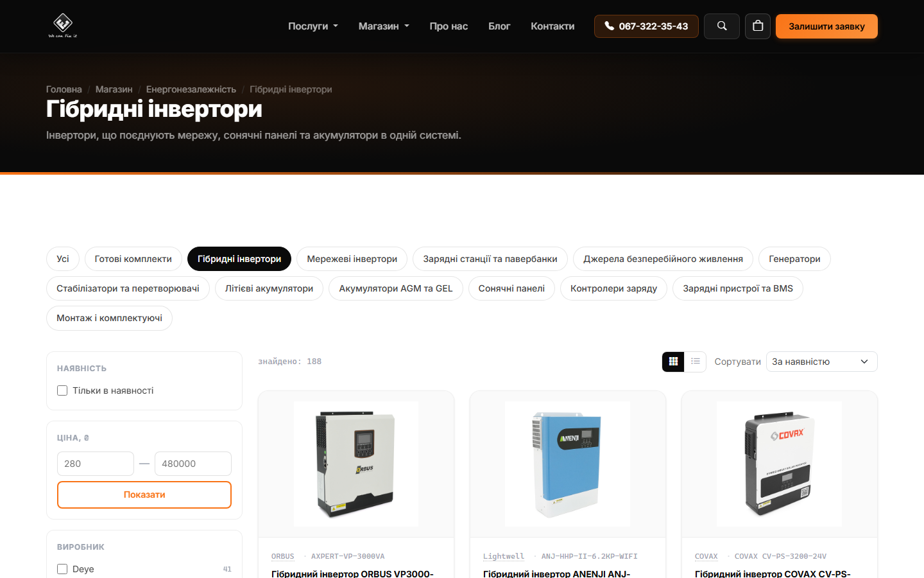
Task: Go to Магазин breadcrumb link
Action: click(114, 89)
